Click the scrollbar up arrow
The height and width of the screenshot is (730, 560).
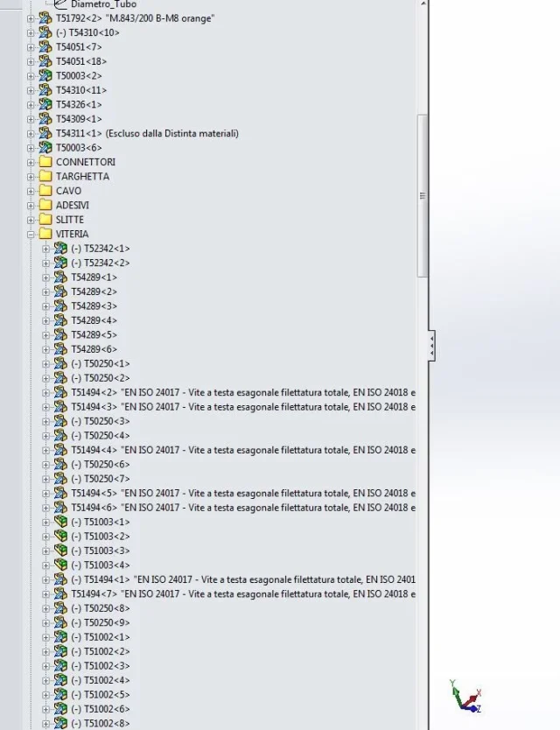point(423,4)
